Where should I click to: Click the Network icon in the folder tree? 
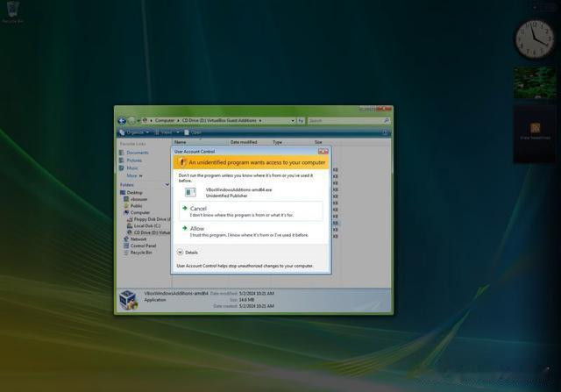(x=126, y=239)
